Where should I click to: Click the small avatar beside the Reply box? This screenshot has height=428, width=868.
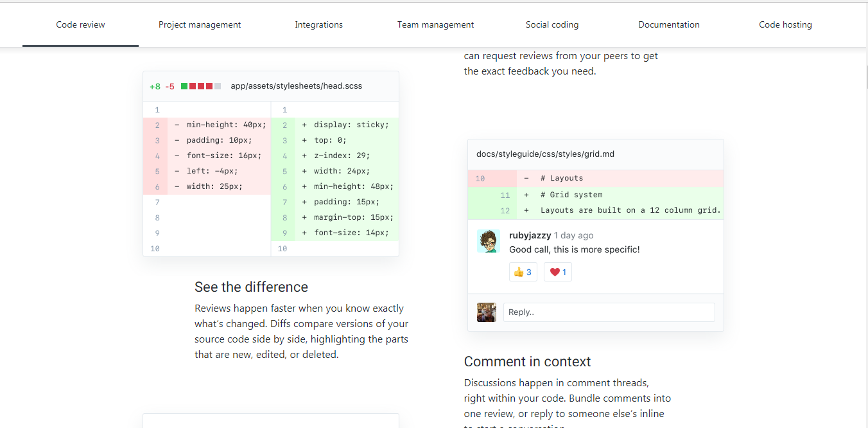click(487, 312)
